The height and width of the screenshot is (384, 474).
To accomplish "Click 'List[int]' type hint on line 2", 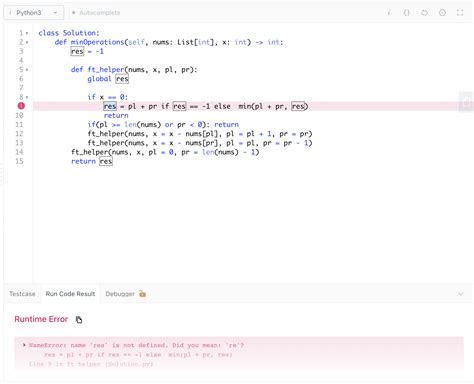I will 195,42.
